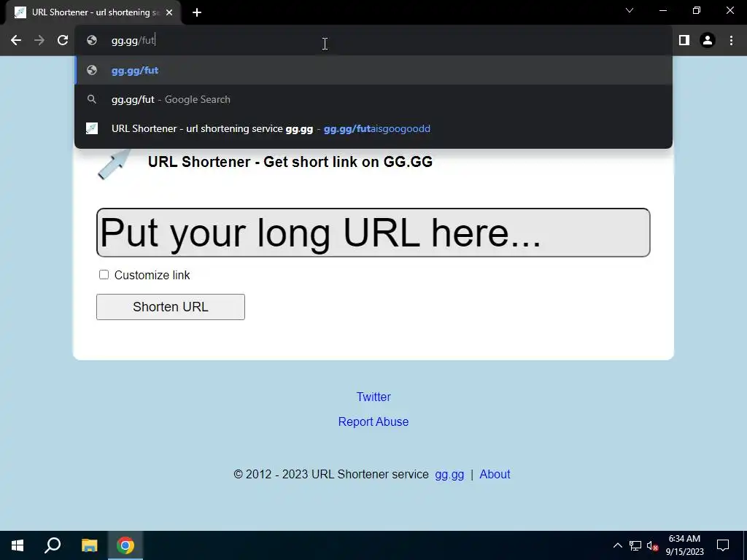The height and width of the screenshot is (560, 747).
Task: Open the Twitter link
Action: (x=373, y=397)
